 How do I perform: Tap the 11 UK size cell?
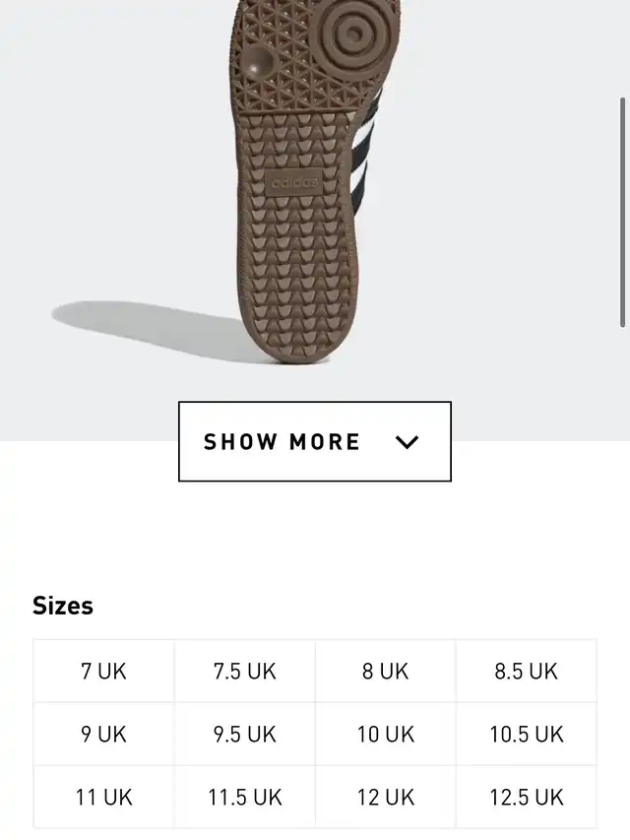103,797
